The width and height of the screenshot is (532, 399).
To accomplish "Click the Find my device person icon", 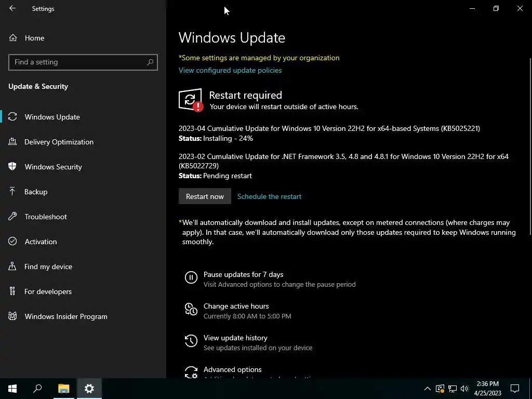I will pos(12,266).
